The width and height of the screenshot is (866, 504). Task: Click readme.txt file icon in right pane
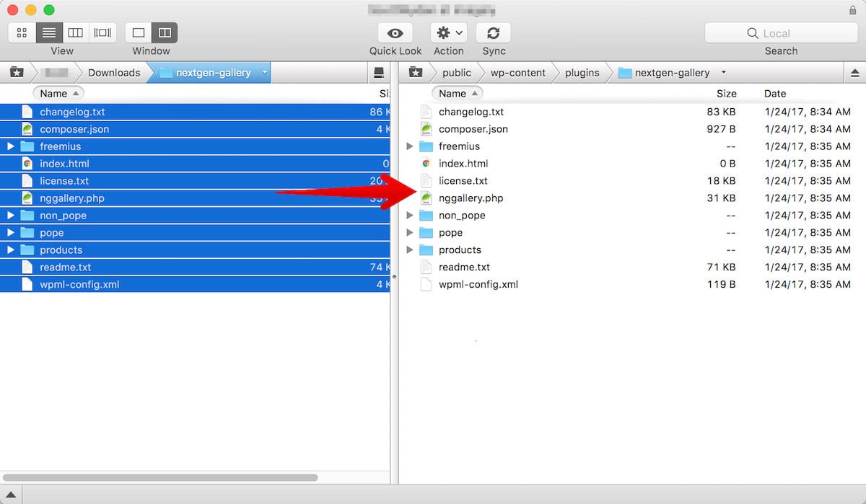point(426,268)
